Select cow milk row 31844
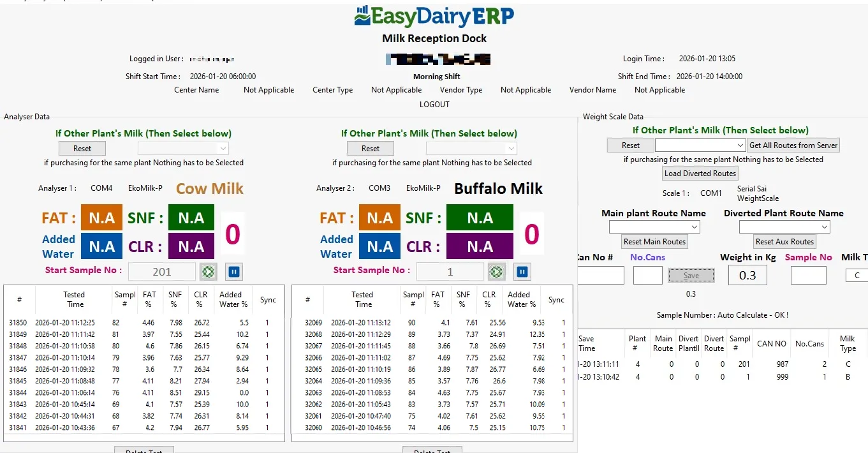This screenshot has width=868, height=453. click(144, 392)
